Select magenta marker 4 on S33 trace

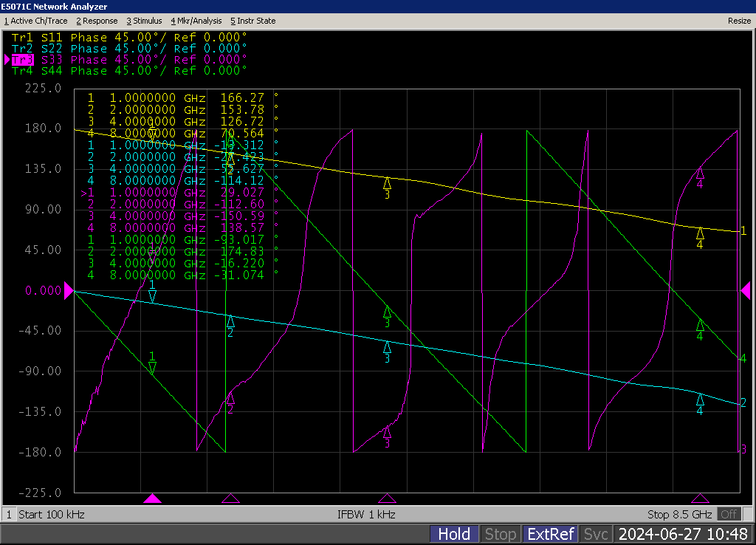click(x=700, y=173)
